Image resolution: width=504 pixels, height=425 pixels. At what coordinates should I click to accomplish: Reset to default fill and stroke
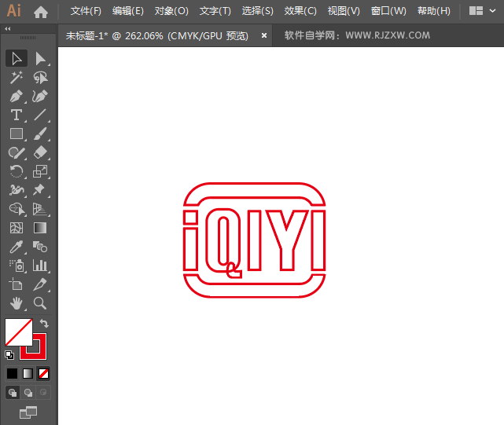pos(9,355)
